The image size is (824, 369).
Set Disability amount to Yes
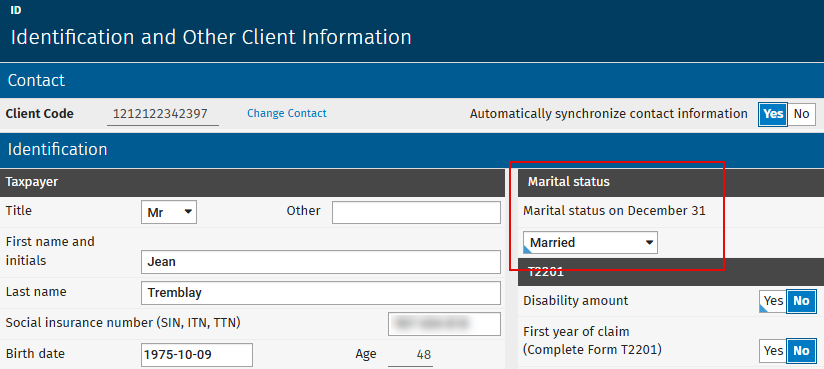tap(772, 301)
